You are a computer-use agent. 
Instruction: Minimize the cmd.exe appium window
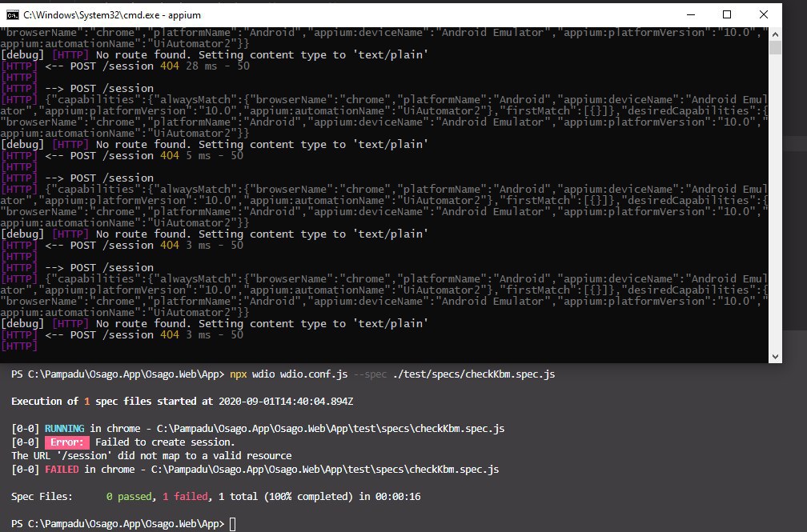point(691,15)
